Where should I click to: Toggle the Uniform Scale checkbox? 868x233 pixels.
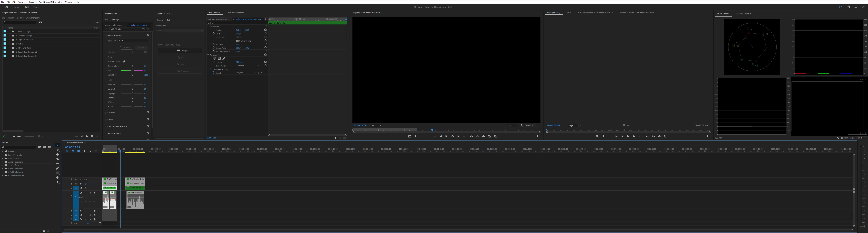pos(237,41)
